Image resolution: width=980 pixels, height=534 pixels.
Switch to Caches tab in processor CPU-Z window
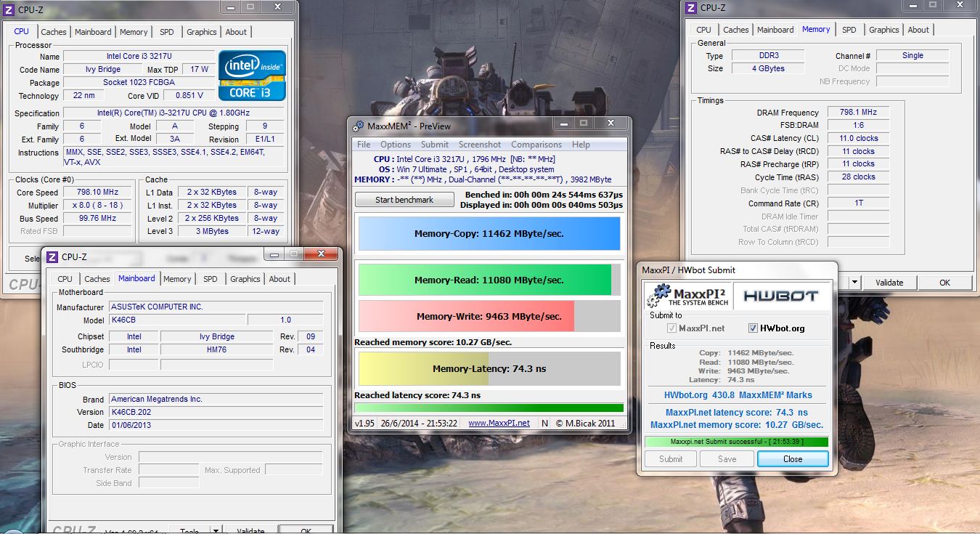54,32
